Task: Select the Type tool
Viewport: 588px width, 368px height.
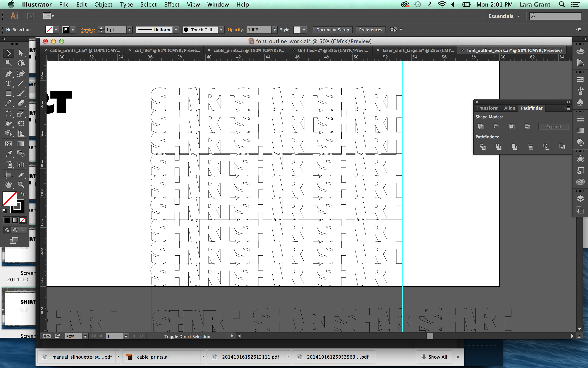Action: click(x=9, y=83)
